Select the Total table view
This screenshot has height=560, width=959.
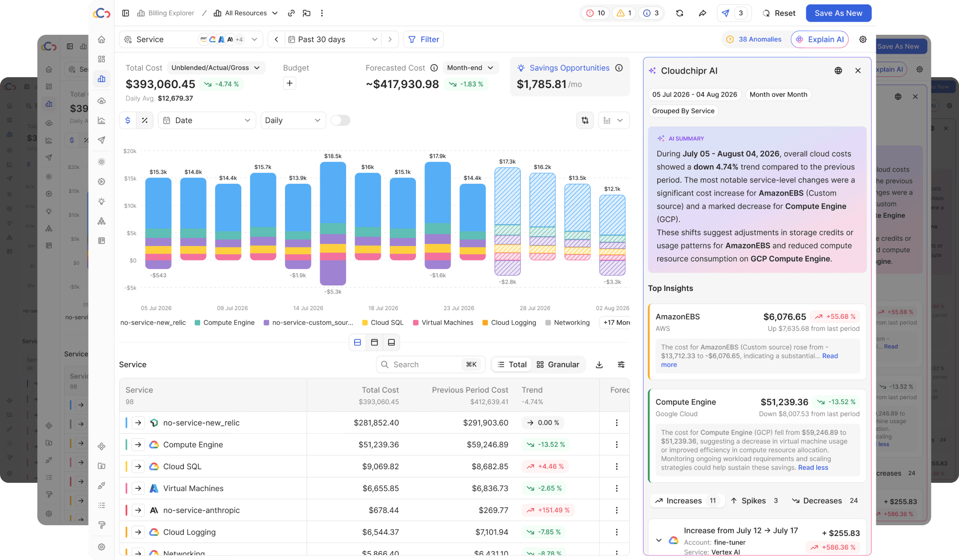[x=512, y=364]
